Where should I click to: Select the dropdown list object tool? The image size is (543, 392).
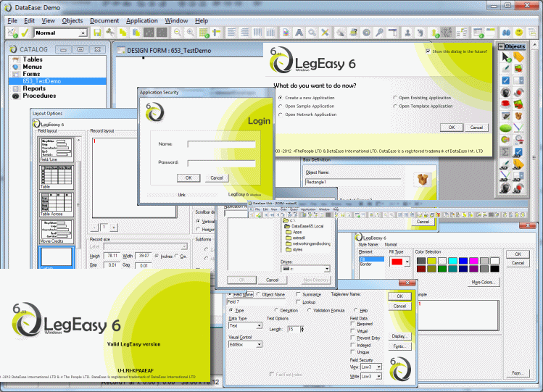tap(518, 80)
